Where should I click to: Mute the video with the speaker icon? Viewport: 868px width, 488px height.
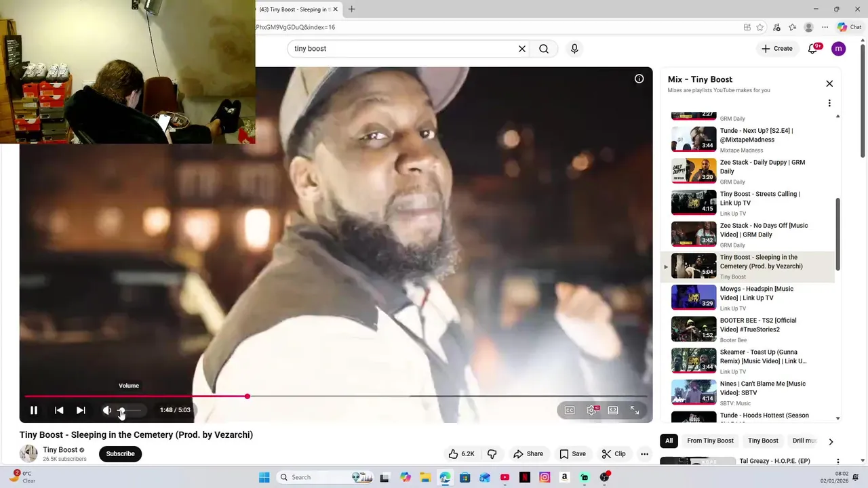click(x=106, y=410)
